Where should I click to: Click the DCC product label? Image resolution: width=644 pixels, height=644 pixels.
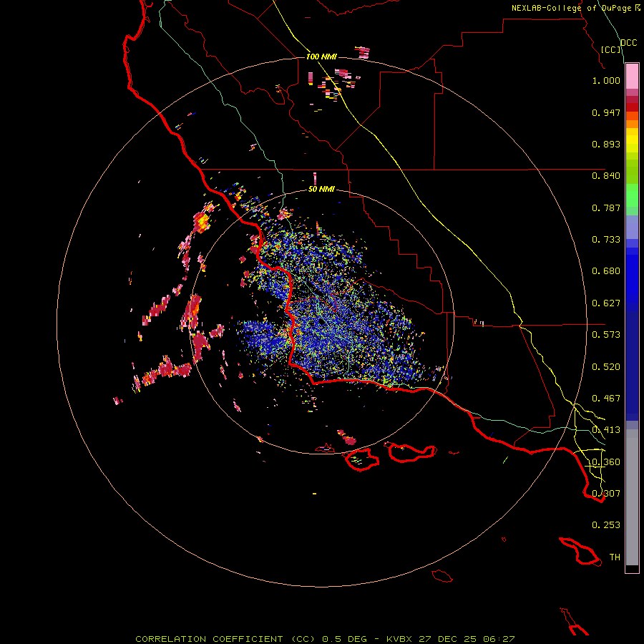pyautogui.click(x=629, y=43)
